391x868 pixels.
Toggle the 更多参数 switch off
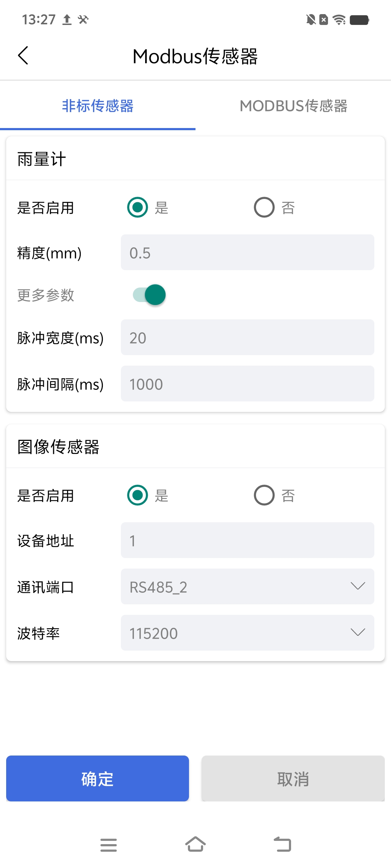150,295
